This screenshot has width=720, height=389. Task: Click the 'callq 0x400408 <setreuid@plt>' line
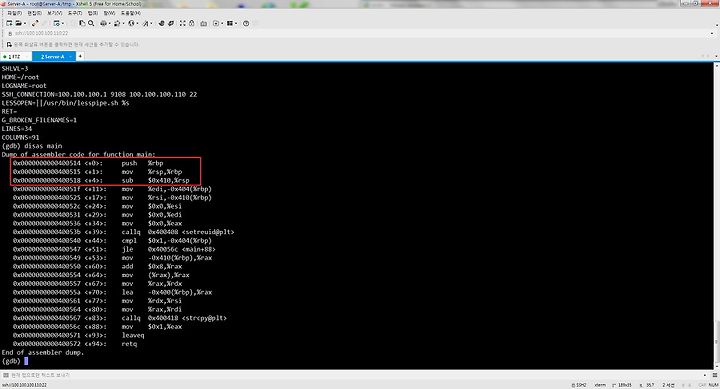pyautogui.click(x=124, y=232)
